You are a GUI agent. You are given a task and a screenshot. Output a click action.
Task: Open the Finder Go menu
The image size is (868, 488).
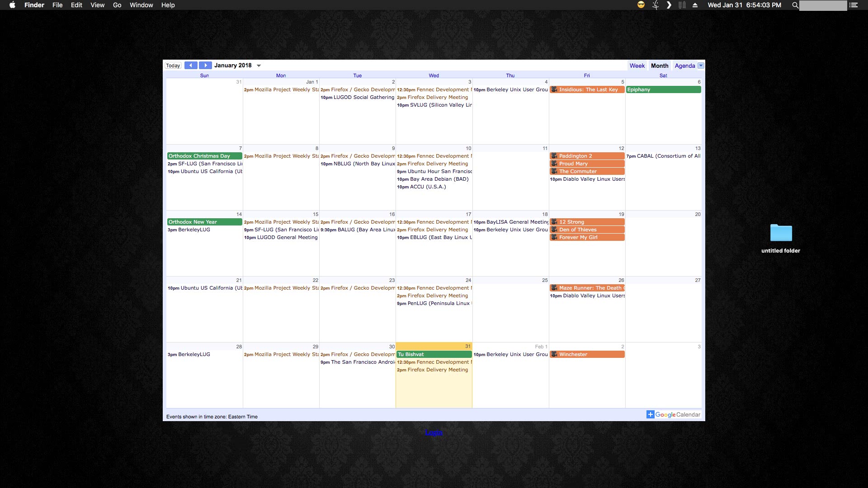click(x=117, y=5)
